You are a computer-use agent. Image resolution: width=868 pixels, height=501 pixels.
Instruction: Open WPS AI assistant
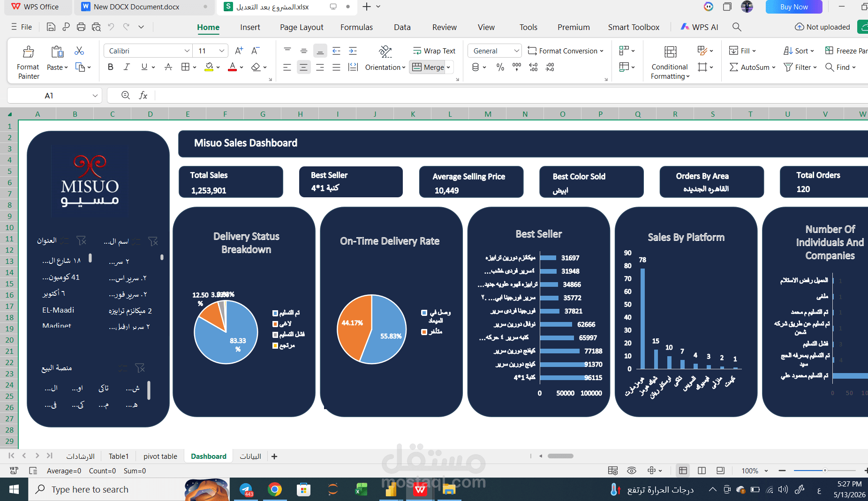[699, 27]
